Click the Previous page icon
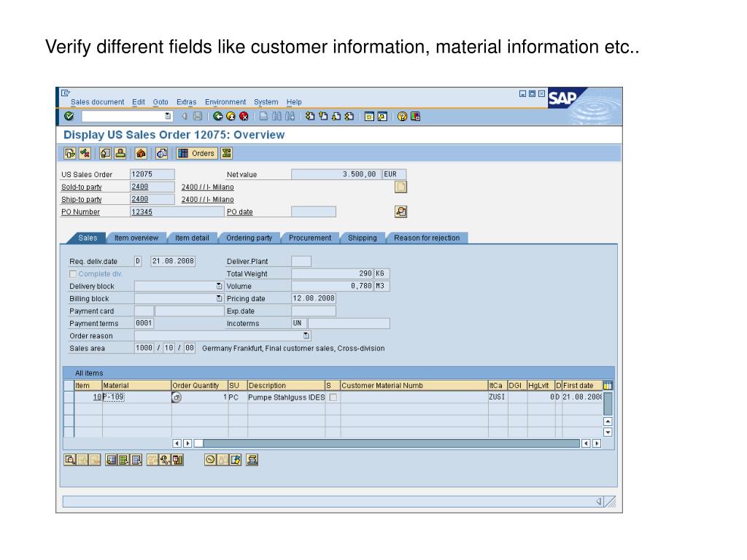Image resolution: width=747 pixels, height=560 pixels. point(323,116)
